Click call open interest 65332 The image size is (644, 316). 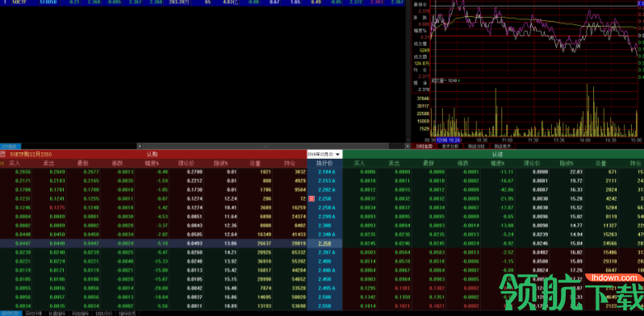tap(298, 252)
